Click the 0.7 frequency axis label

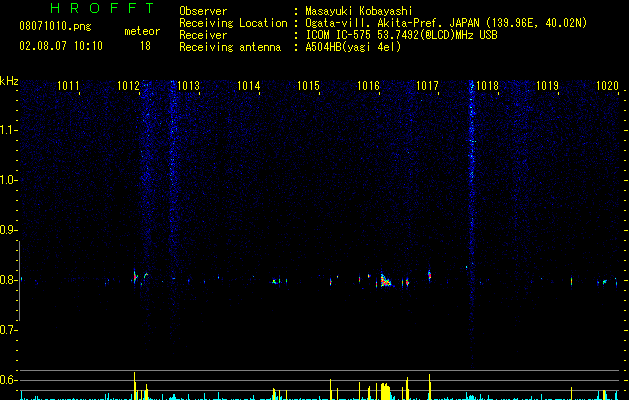[x=8, y=330]
